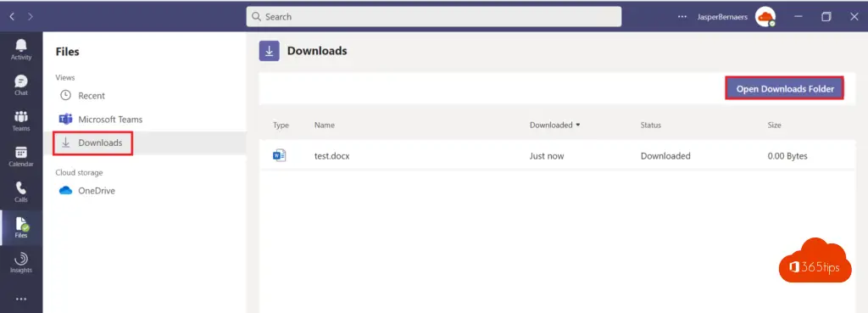
Task: Click the search magnifier icon
Action: tap(256, 17)
